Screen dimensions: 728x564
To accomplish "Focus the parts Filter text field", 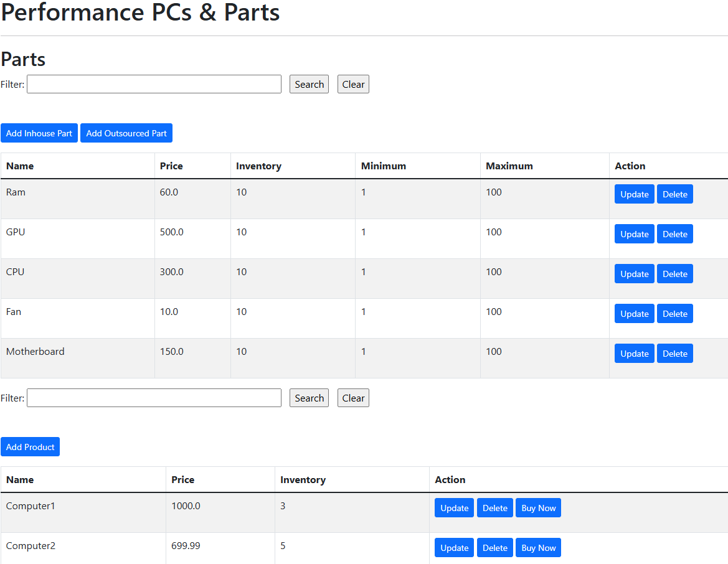I will point(154,84).
